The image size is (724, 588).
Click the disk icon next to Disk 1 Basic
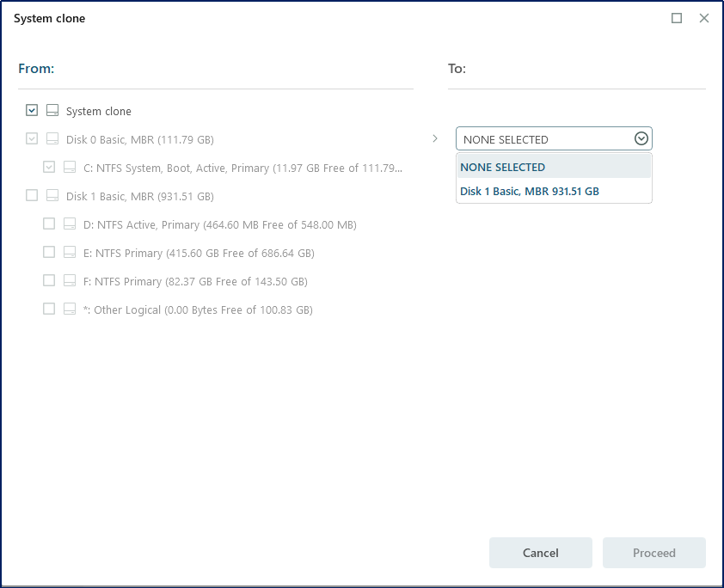(52, 195)
